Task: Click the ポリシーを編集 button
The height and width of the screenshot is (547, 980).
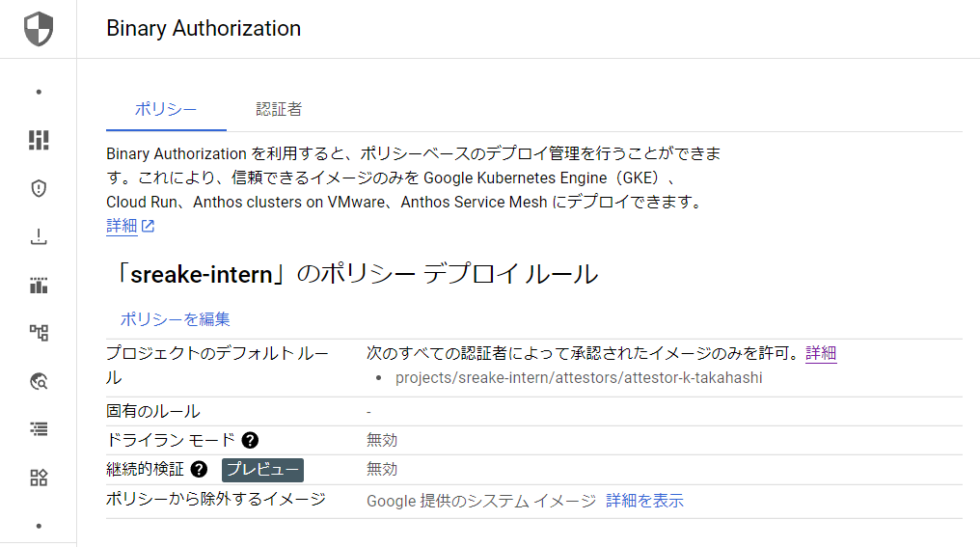Action: pos(175,319)
